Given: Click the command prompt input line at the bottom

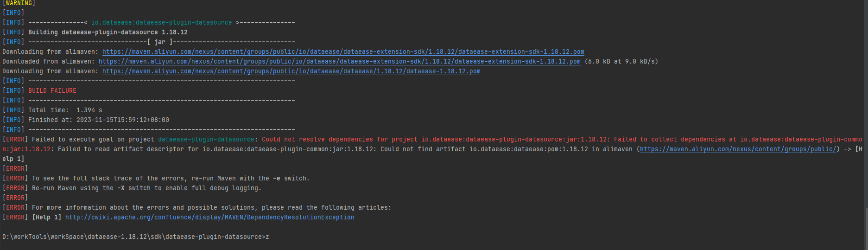Looking at the screenshot, I should (136, 237).
